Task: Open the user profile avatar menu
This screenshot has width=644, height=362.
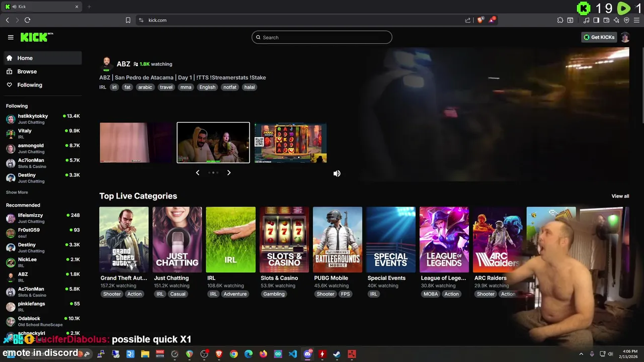Action: point(625,37)
